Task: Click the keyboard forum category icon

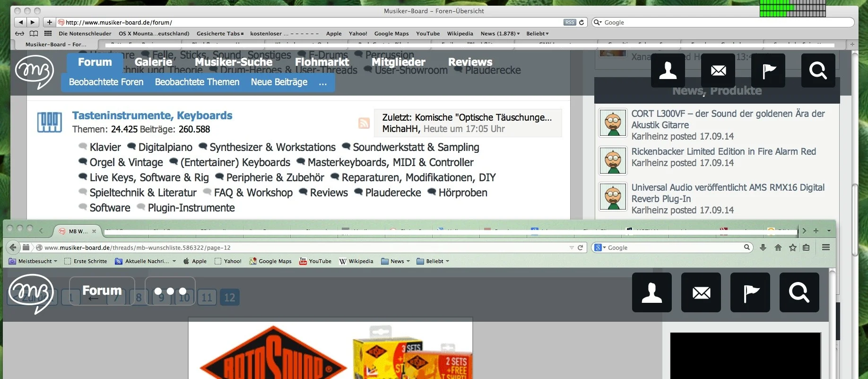Action: click(50, 122)
